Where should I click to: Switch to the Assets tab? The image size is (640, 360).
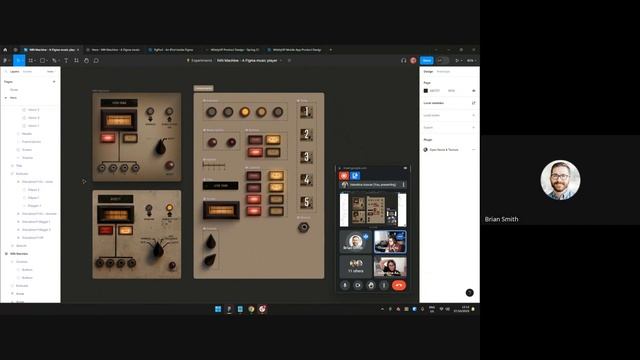(27, 71)
